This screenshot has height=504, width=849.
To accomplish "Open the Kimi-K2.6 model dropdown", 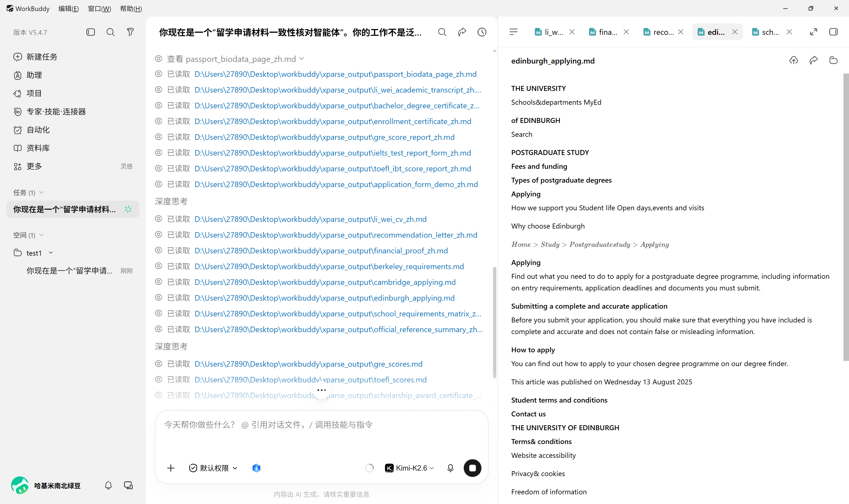I will click(x=410, y=468).
